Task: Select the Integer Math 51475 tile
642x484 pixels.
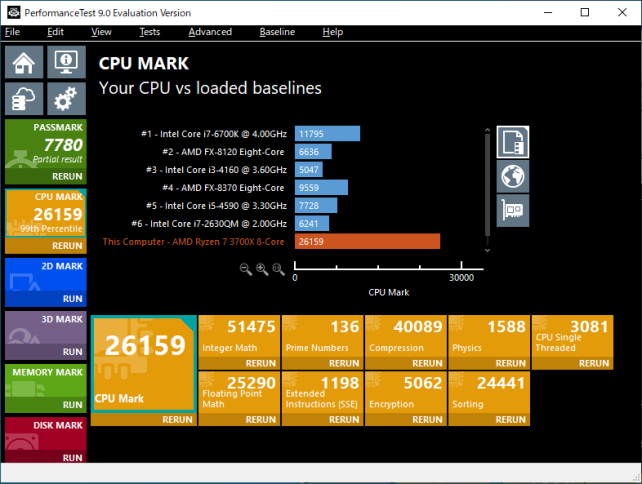Action: [240, 336]
